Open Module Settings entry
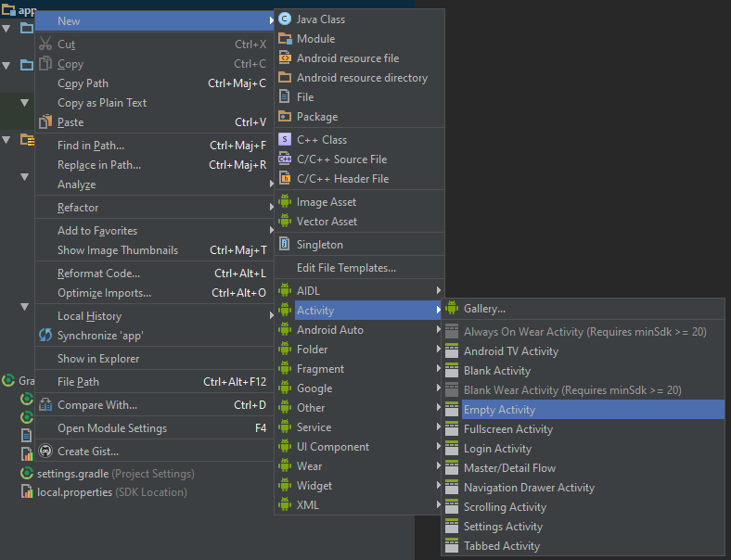This screenshot has height=560, width=731. (112, 428)
